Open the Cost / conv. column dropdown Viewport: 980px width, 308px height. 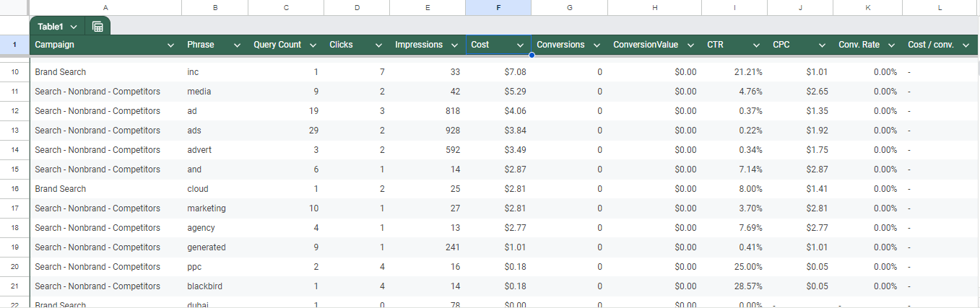(x=966, y=45)
